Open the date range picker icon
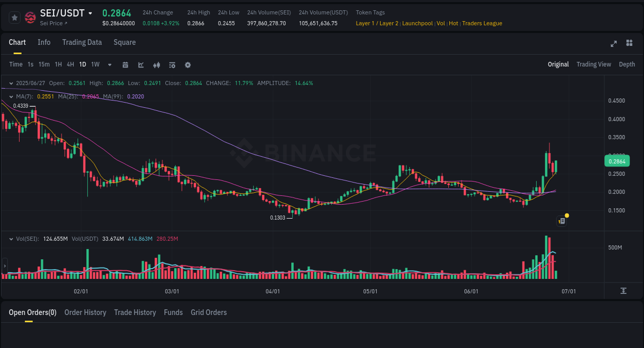 125,64
